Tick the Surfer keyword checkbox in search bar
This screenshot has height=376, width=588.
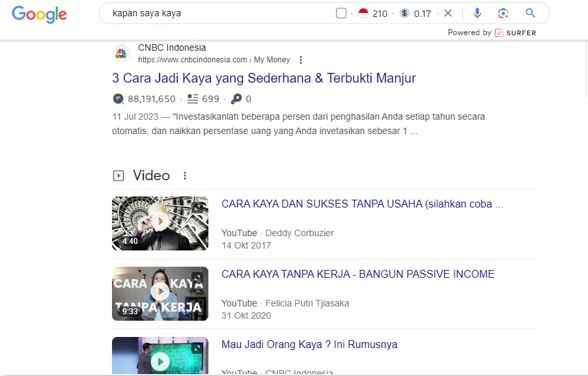341,13
